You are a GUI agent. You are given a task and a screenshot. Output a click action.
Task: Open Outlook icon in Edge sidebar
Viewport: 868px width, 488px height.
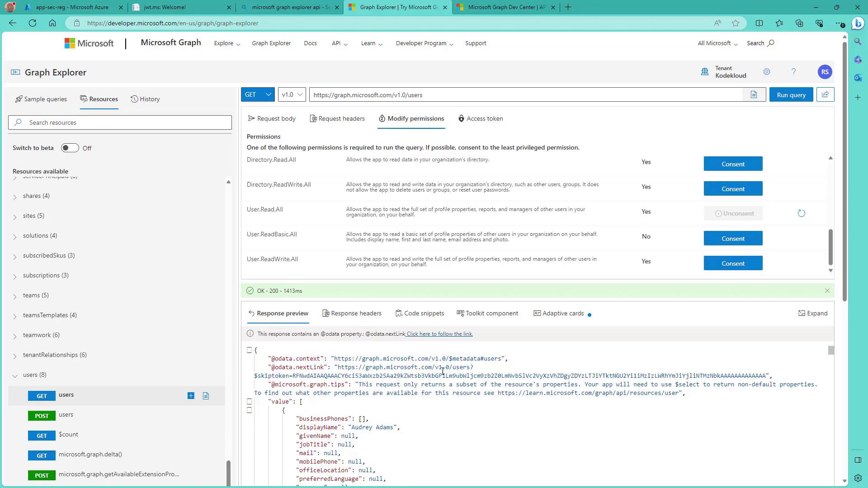point(858,78)
